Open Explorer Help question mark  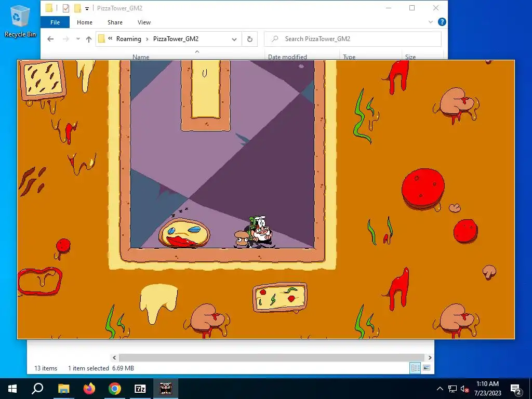[442, 22]
